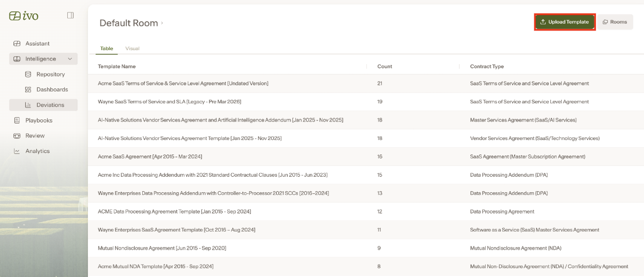Click the Data Processing Agreement type cell
Screen dimensions: 644x277
502,211
